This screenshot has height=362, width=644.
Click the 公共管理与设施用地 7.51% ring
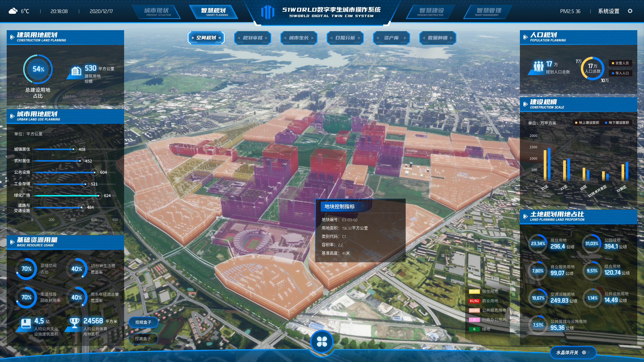point(538,325)
